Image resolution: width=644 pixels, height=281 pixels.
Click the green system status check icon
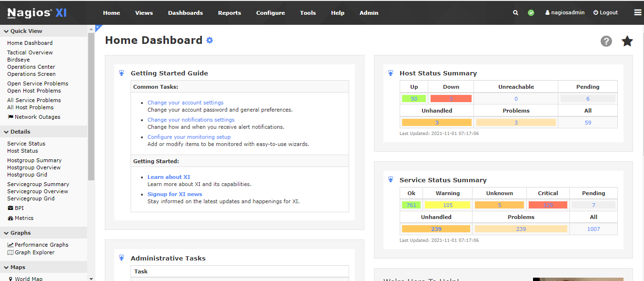coord(531,13)
